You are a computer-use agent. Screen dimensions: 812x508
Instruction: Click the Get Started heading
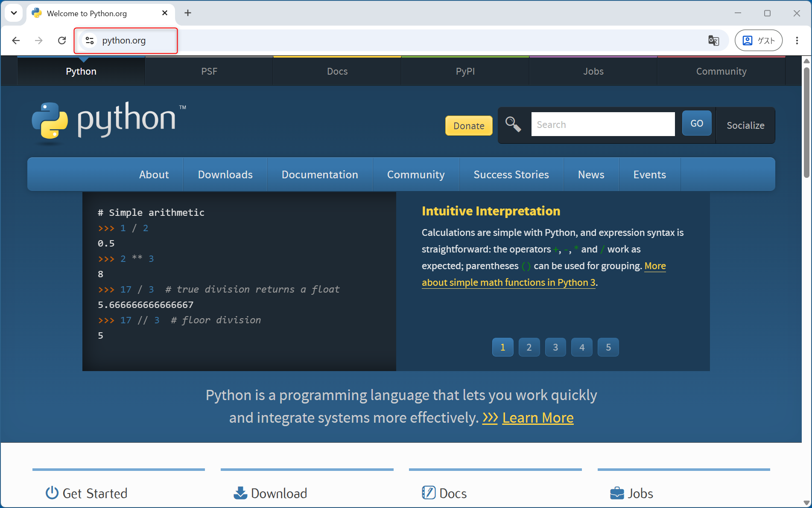pos(95,493)
